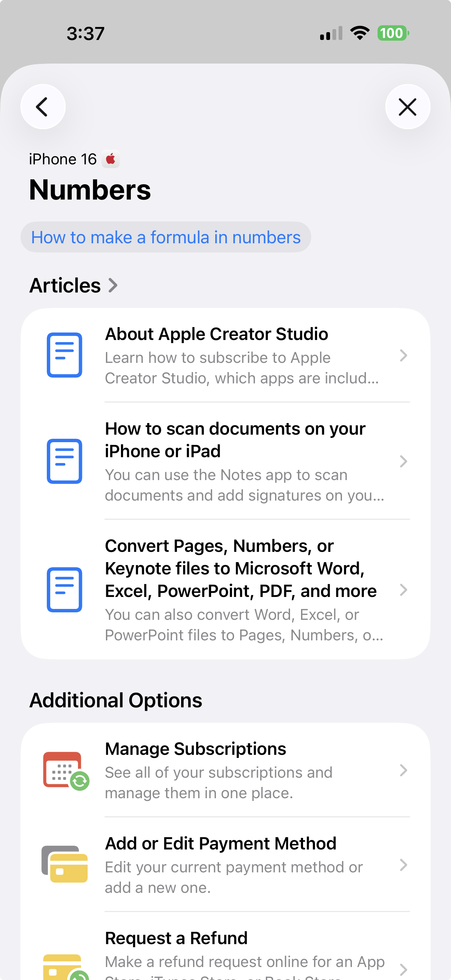Screen dimensions: 451x980
Task: Tap the Wi-Fi status icon
Action: 360,33
